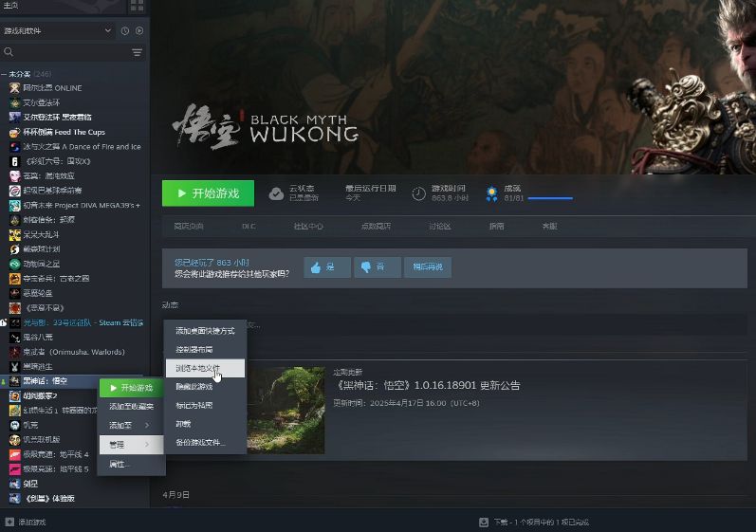Click the downloads icon in bottom bar
756x532 pixels.
click(x=484, y=522)
